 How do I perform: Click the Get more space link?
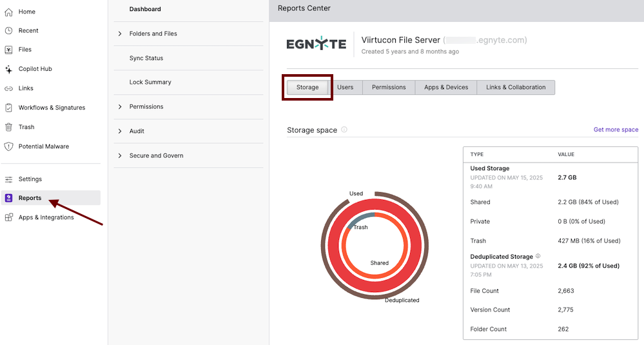click(x=616, y=130)
